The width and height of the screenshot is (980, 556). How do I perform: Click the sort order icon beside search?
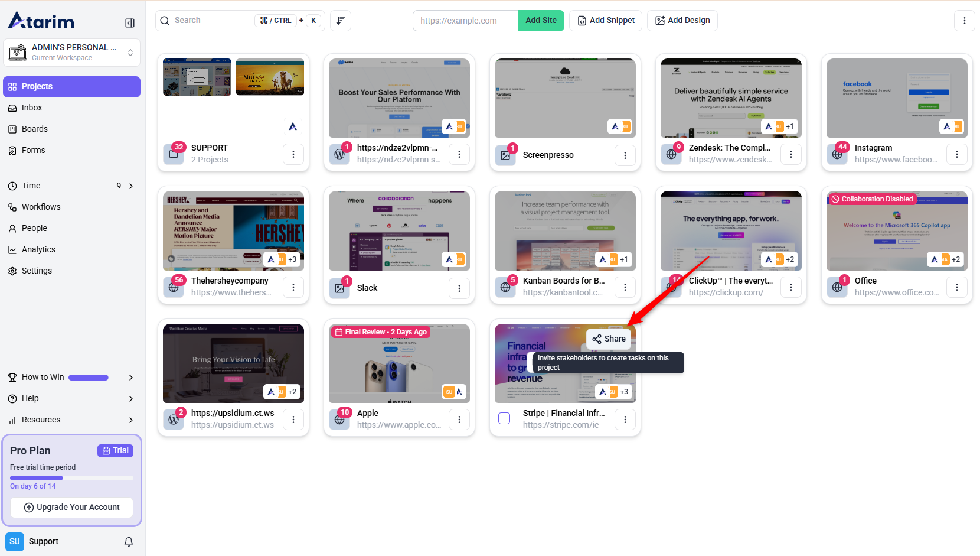point(341,20)
